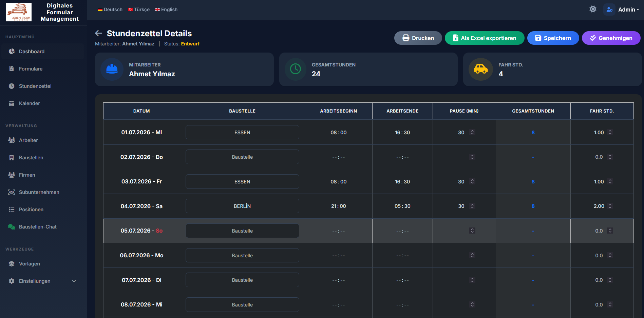Open Baustelle dropdown for 03.07.2026
This screenshot has height=318, width=644.
pyautogui.click(x=242, y=181)
